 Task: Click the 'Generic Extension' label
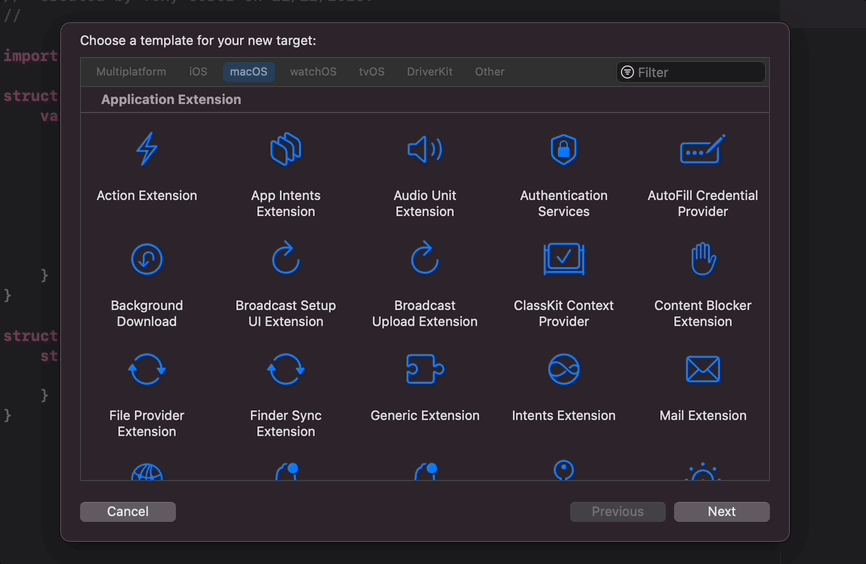(425, 415)
